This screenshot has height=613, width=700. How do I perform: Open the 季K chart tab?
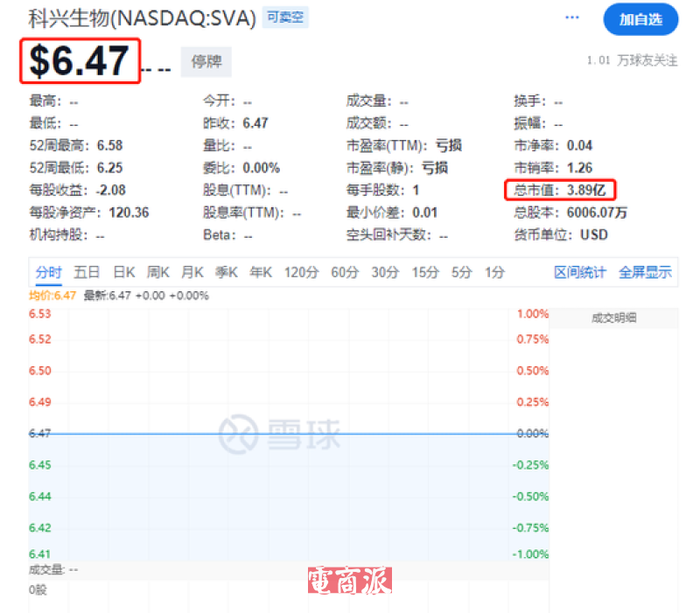point(227,272)
